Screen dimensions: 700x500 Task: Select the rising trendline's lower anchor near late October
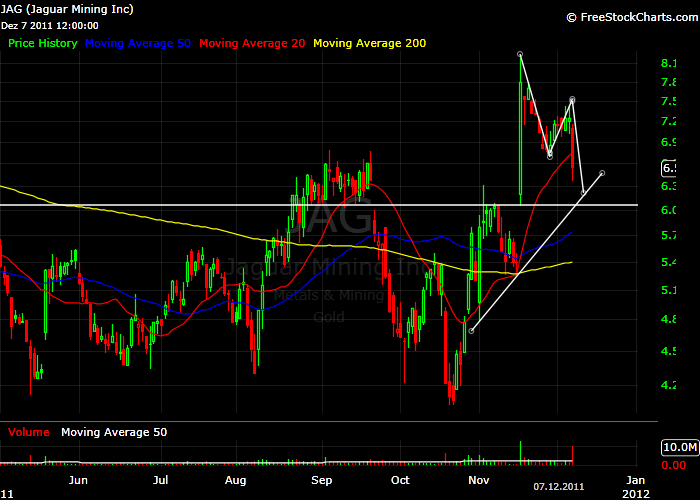tap(471, 331)
